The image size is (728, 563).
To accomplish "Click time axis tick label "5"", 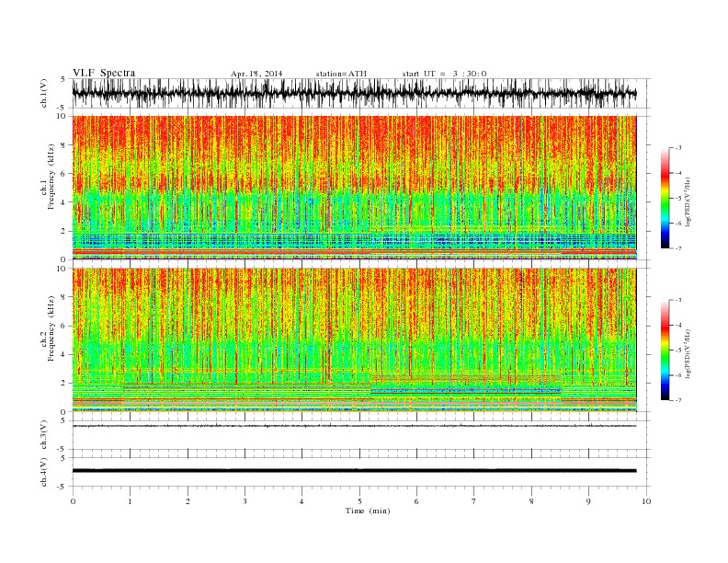I will (359, 501).
